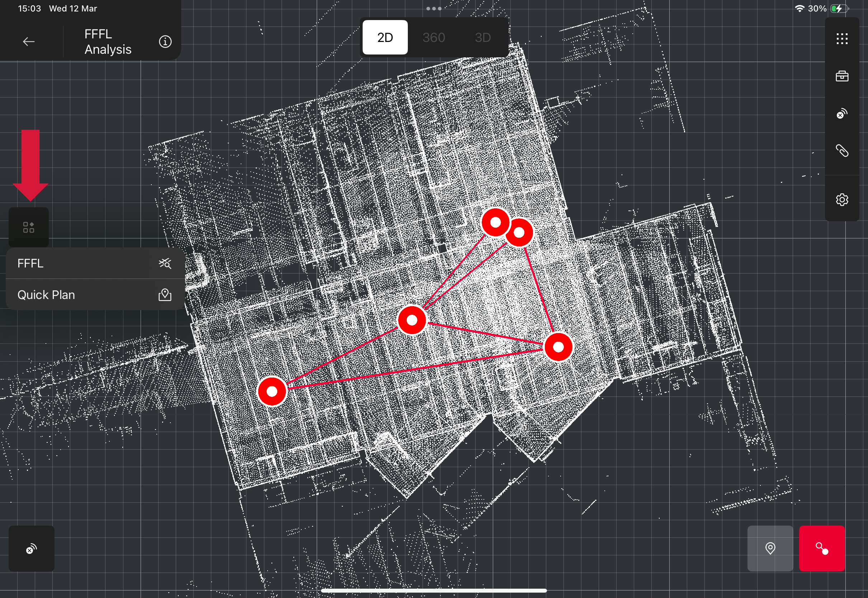Select the location pin tool at bottom right
The width and height of the screenshot is (868, 598).
pos(770,549)
